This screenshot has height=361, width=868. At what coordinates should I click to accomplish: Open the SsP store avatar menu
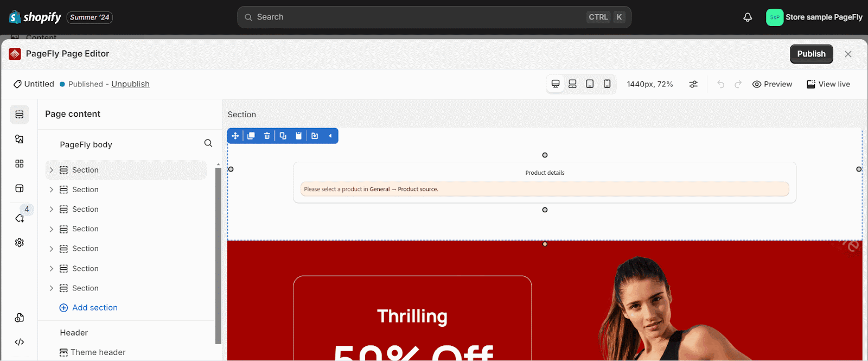(x=775, y=17)
